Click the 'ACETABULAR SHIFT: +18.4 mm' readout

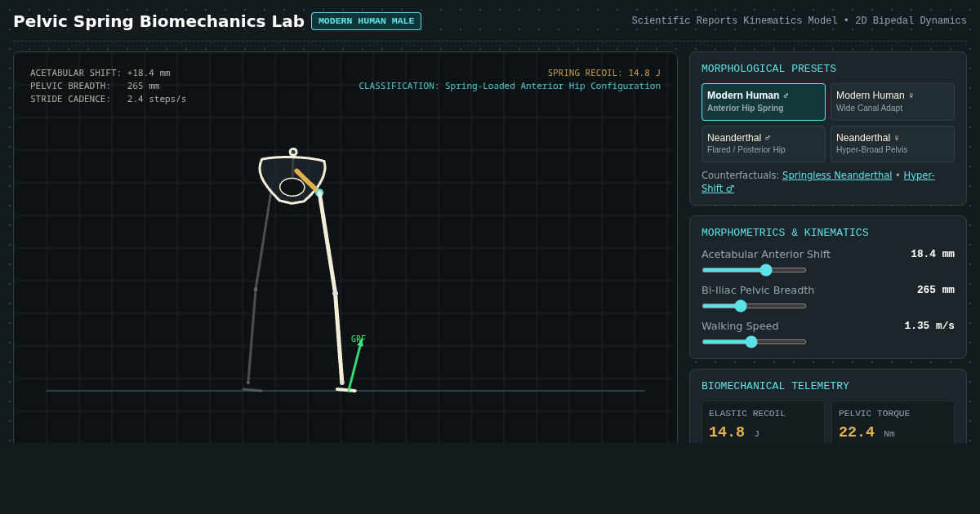[x=100, y=73]
